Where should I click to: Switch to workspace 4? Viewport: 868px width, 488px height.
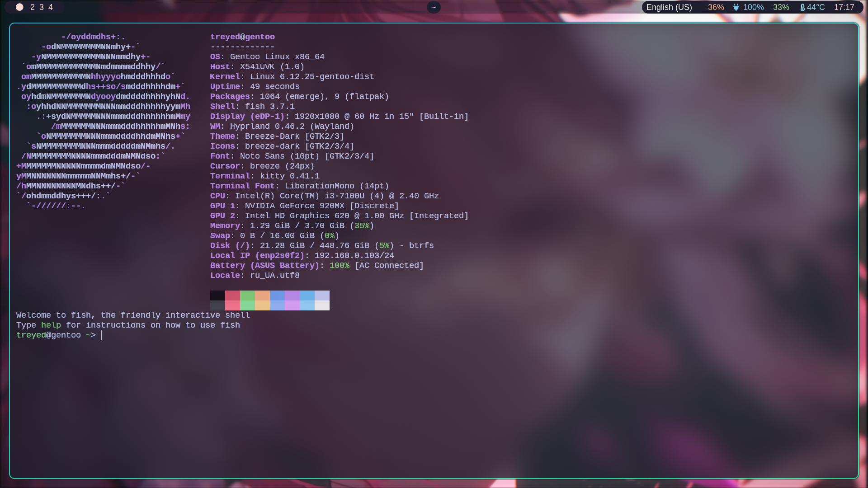click(51, 7)
